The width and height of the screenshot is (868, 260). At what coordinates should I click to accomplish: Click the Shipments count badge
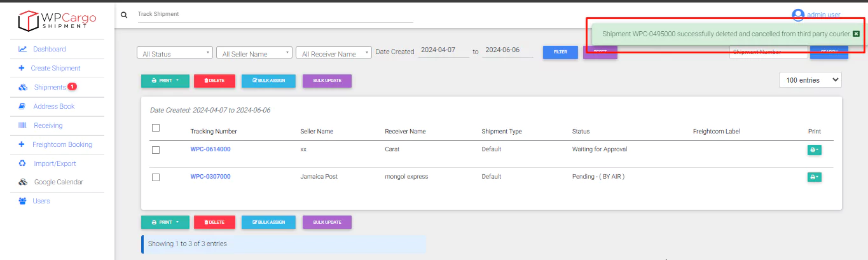(72, 86)
